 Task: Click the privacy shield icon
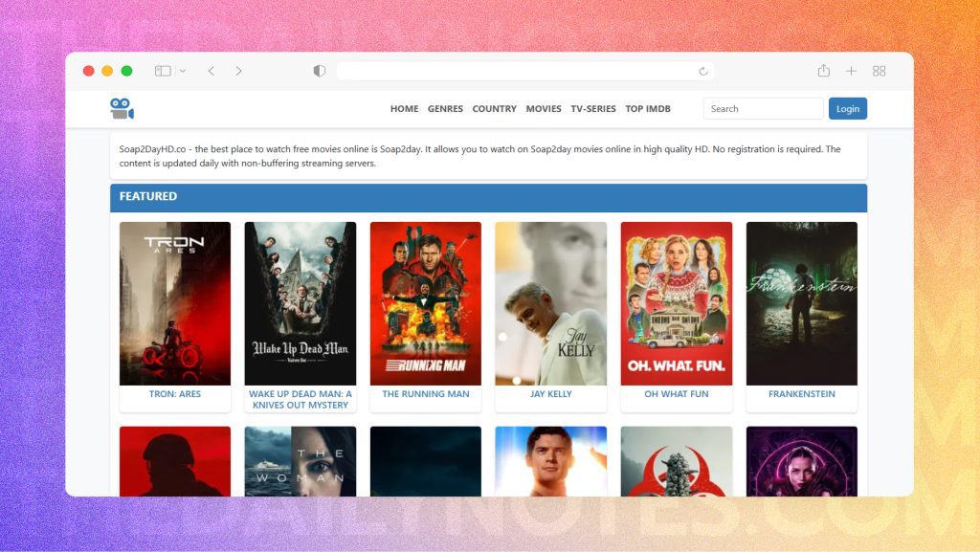(320, 71)
